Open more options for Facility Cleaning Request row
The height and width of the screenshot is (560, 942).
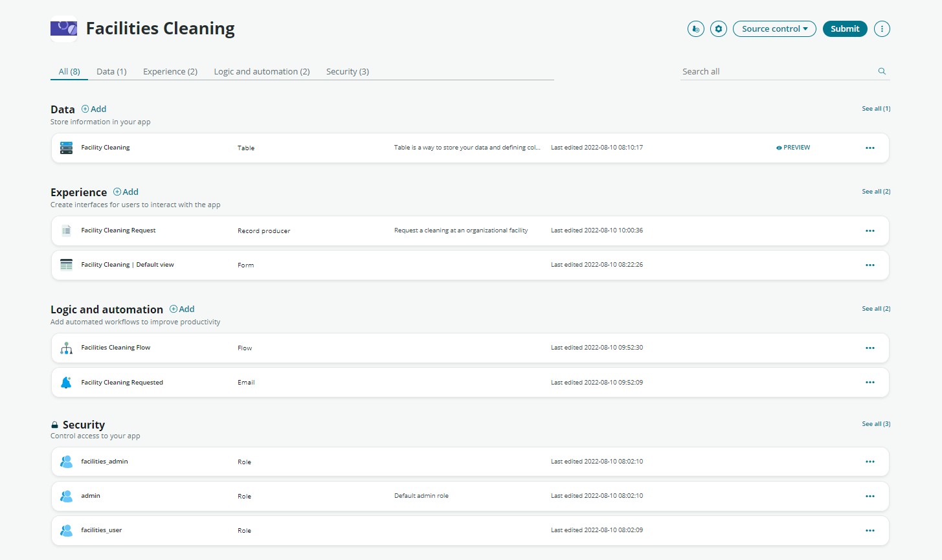click(x=870, y=230)
